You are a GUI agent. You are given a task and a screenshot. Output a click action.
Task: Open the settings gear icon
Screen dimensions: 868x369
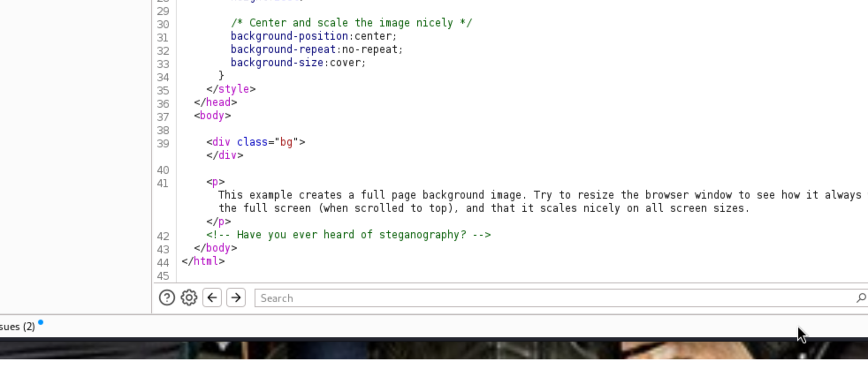(189, 298)
